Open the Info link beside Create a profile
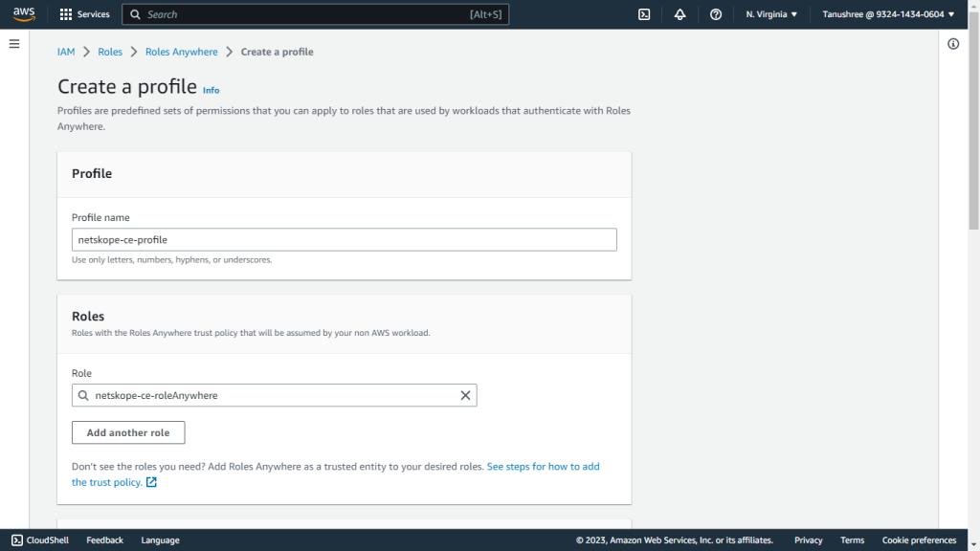Screen dimensions: 980x551 click(211, 90)
